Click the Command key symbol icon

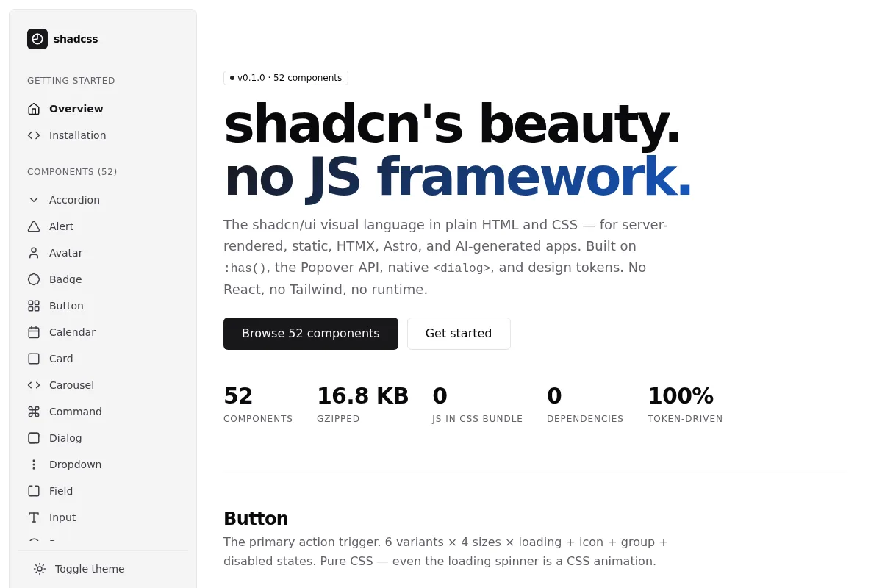coord(34,412)
